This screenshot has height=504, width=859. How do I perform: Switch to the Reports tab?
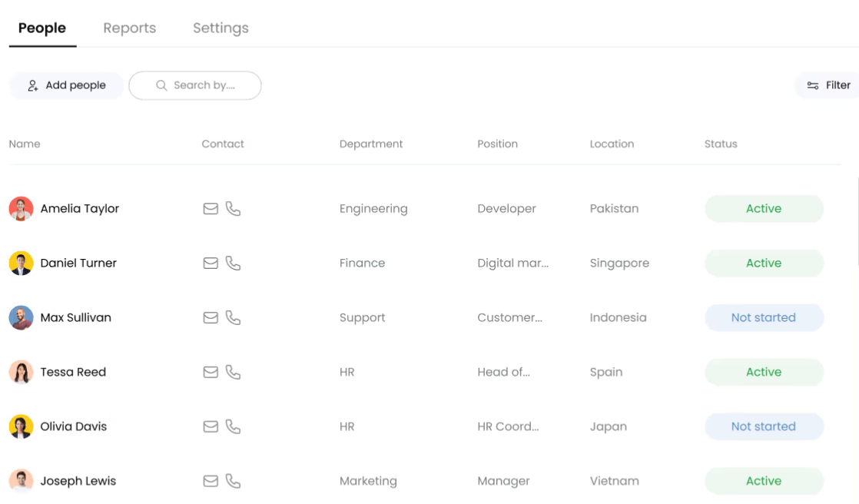point(129,28)
